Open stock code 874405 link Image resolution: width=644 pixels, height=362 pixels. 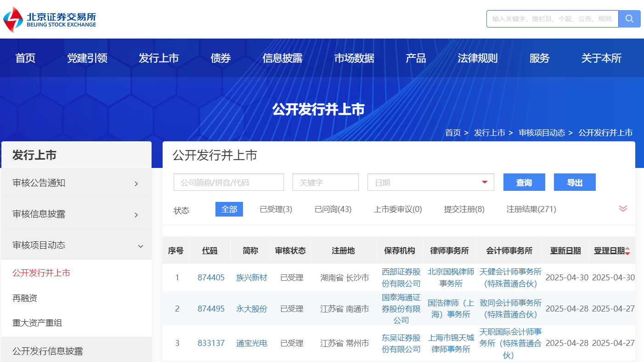[x=211, y=278]
